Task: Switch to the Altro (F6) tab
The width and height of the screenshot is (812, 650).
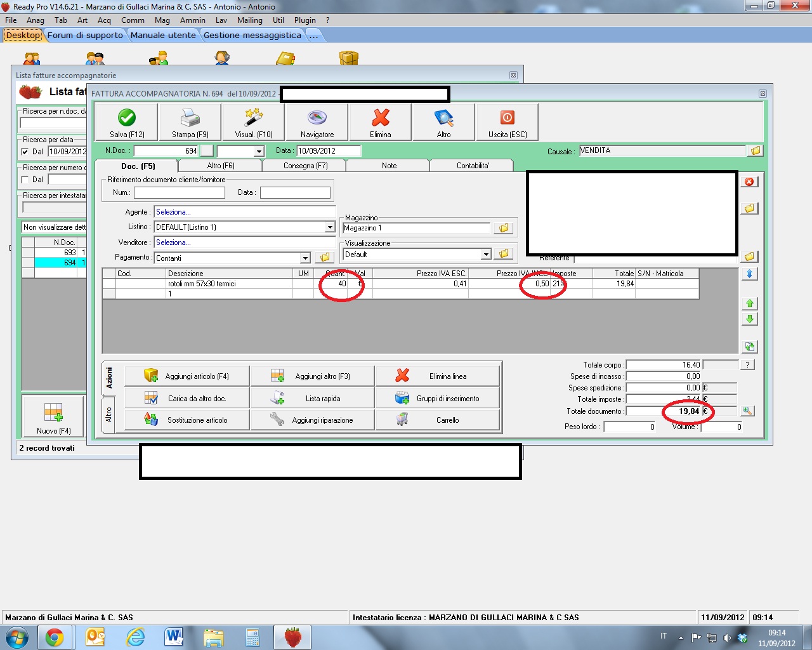Action: (x=221, y=166)
